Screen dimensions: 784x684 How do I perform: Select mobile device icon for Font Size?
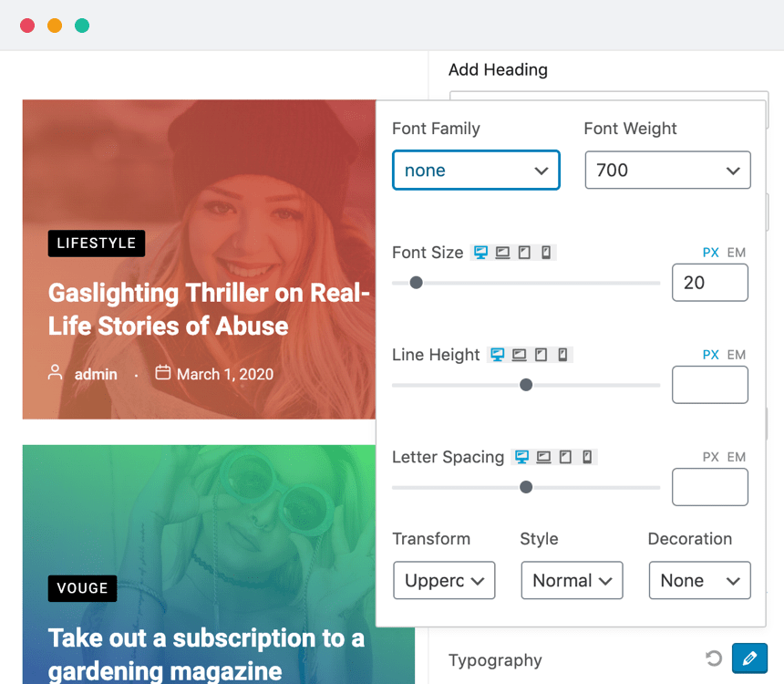[x=546, y=253]
